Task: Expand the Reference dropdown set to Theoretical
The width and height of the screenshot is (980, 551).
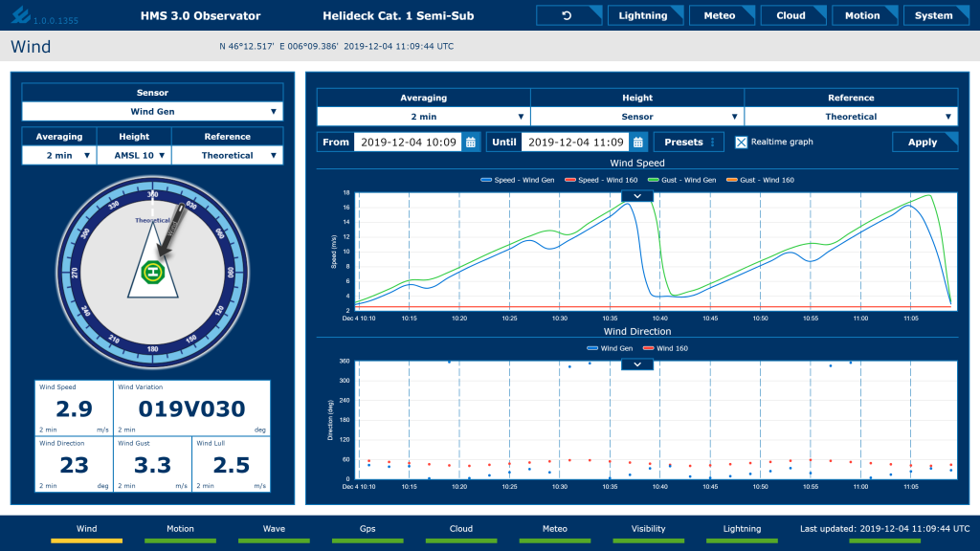Action: tap(852, 114)
